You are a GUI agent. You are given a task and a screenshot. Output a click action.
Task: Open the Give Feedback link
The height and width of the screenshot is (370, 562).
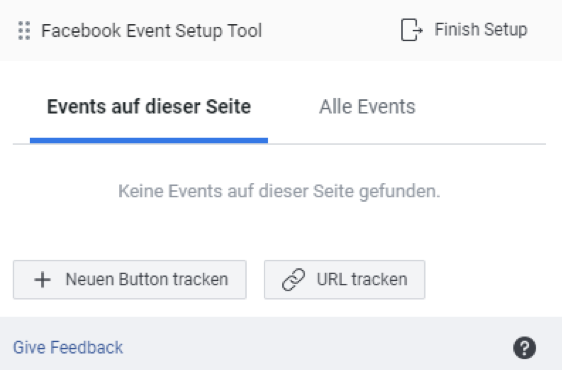point(68,347)
